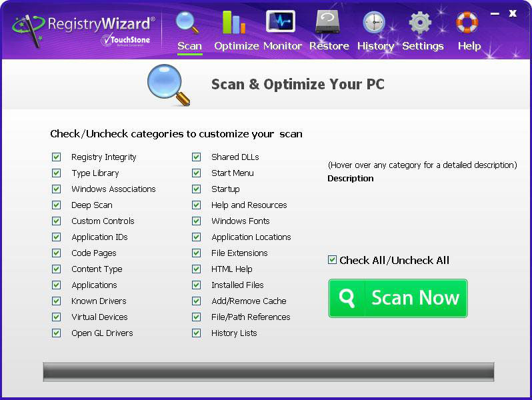This screenshot has width=532, height=400.
Task: Click the scan progress bar
Action: (x=269, y=371)
